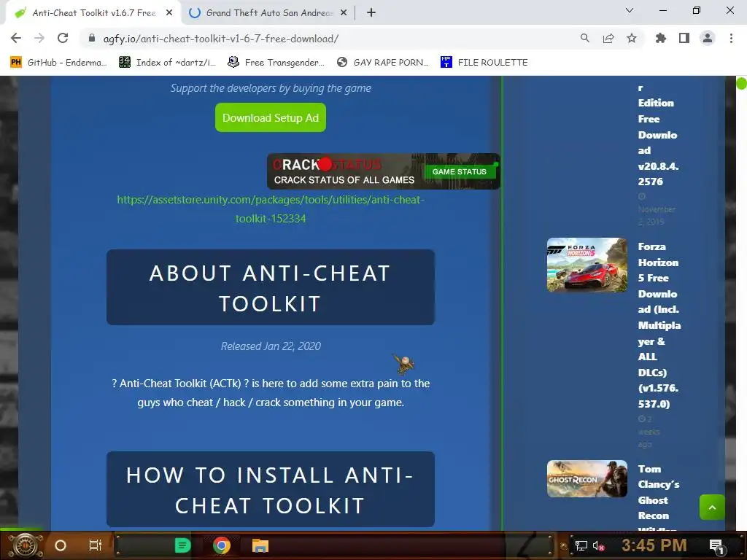Image resolution: width=747 pixels, height=560 pixels.
Task: Click Ghost Recon thumbnail image
Action: pyautogui.click(x=587, y=478)
